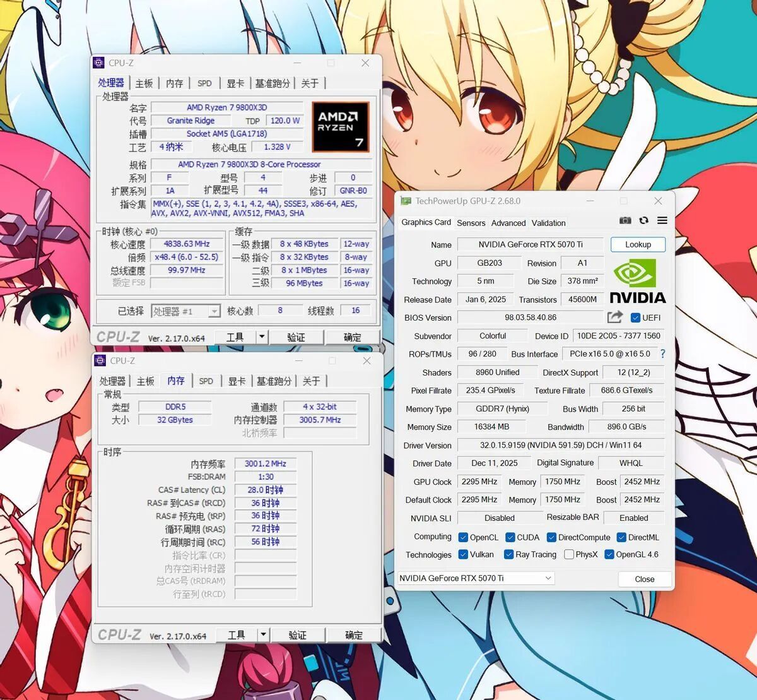The width and height of the screenshot is (757, 700).
Task: Toggle the CUDA checkbox
Action: (510, 537)
